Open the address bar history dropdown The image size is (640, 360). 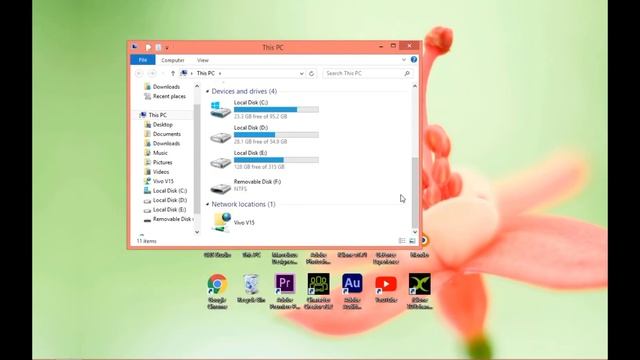tap(302, 73)
